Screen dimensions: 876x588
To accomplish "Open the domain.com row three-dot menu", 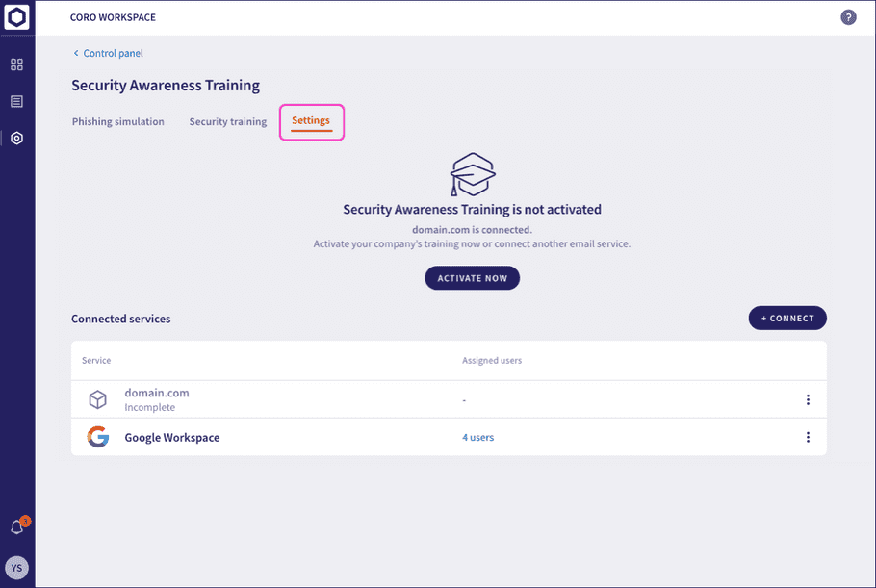I will pos(808,399).
